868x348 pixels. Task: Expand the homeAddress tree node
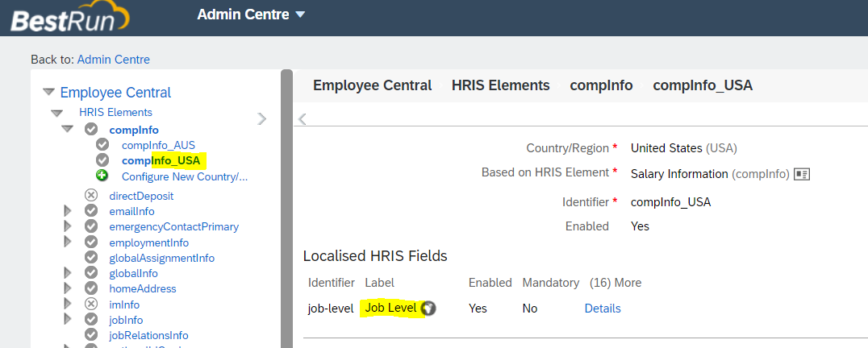point(68,288)
